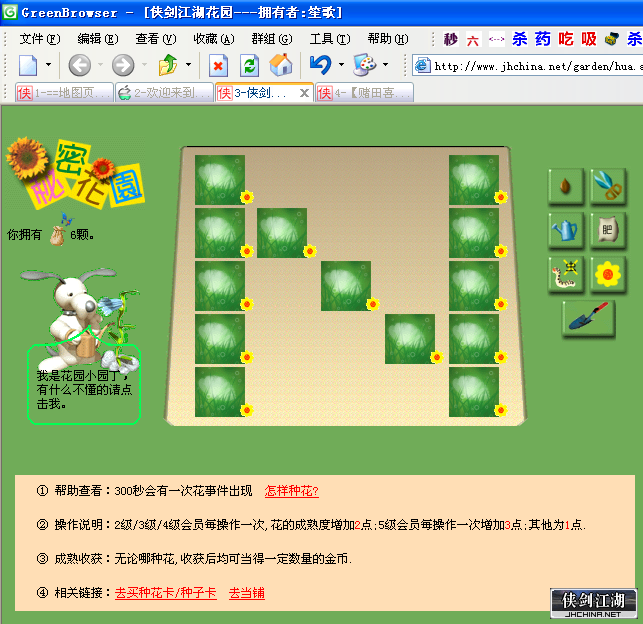Open the 去买种花卡/种子卡 link

click(x=166, y=593)
